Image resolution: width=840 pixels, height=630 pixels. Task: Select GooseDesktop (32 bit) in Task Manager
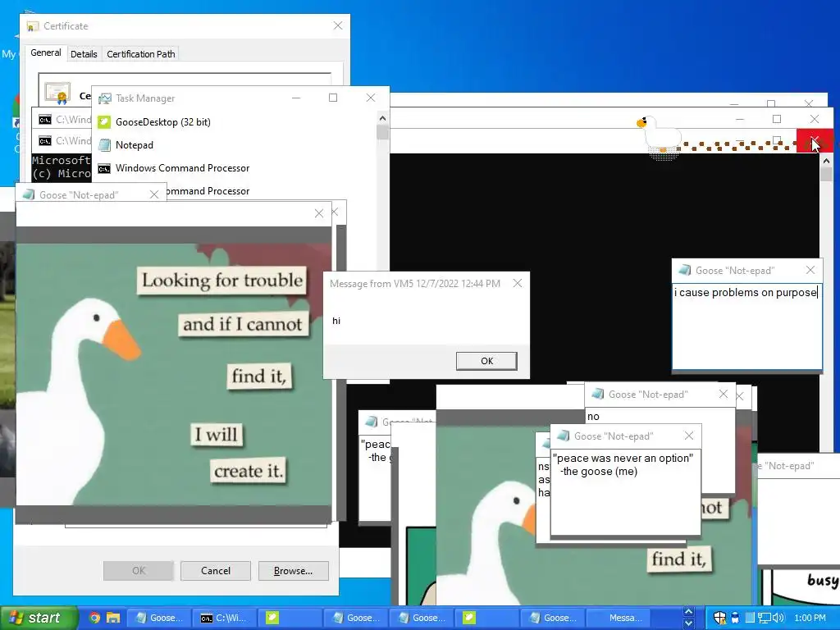coord(163,122)
